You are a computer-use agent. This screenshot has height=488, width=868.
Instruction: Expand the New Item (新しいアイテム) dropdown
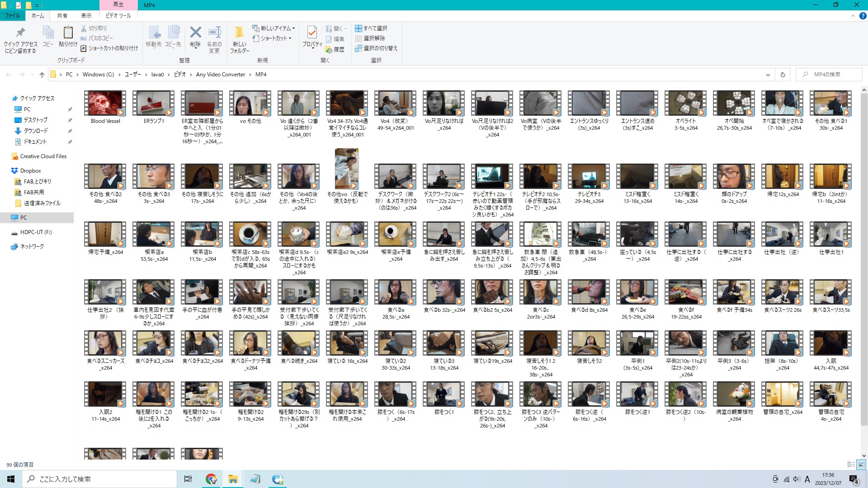274,28
